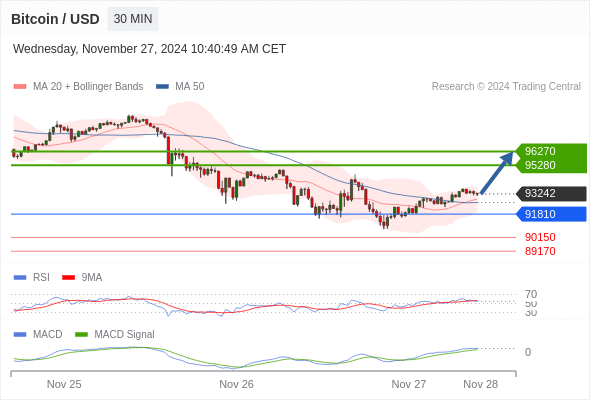Viewport: 590px width, 400px height.
Task: Click the Nov 25 date axis marker
Action: pos(64,384)
